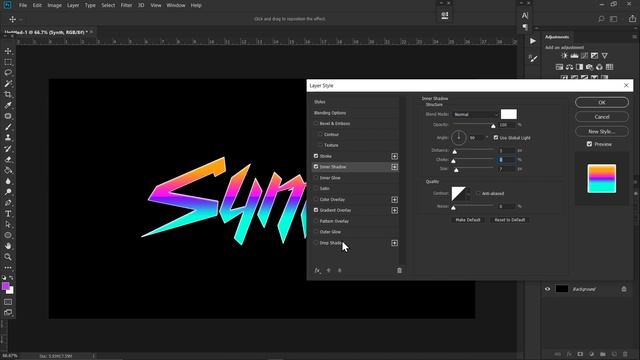Open the Filter menu
This screenshot has height=360, width=640.
point(126,5)
